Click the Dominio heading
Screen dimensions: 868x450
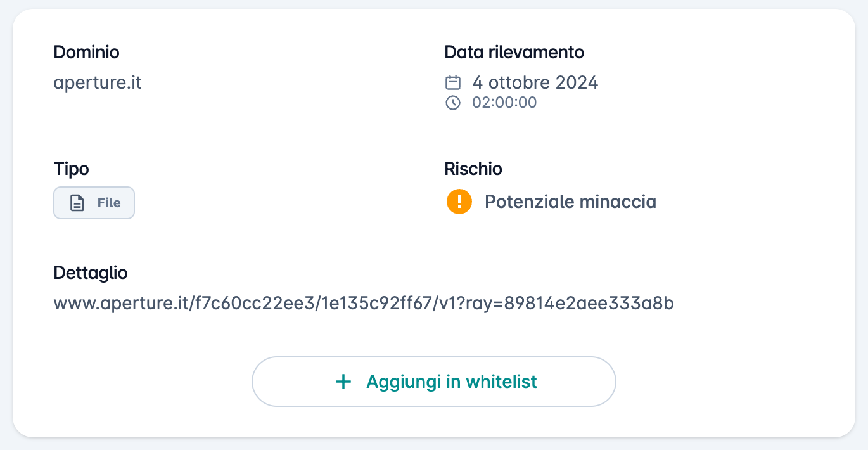pyautogui.click(x=86, y=52)
